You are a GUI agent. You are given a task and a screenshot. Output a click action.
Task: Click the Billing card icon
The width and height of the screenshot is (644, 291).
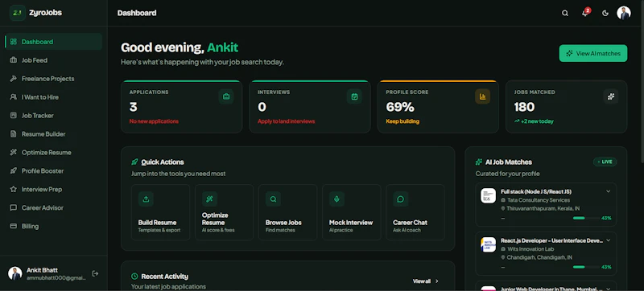(x=14, y=226)
